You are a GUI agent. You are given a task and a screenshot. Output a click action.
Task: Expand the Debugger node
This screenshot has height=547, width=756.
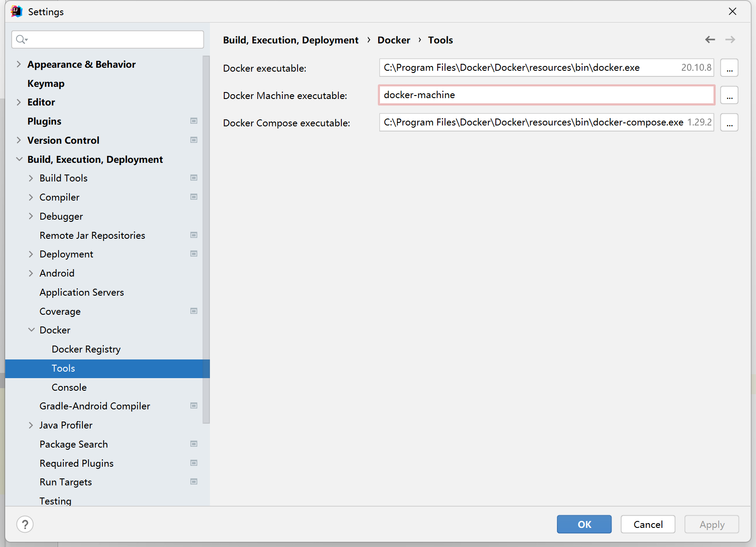coord(31,216)
